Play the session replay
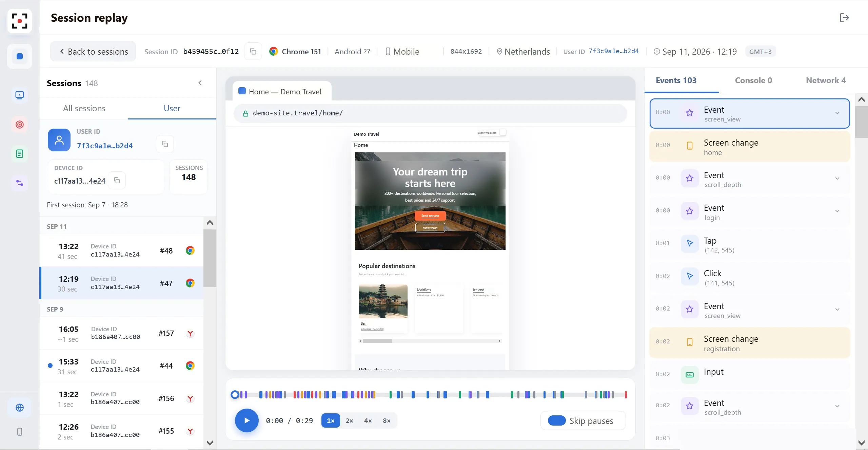 click(247, 421)
